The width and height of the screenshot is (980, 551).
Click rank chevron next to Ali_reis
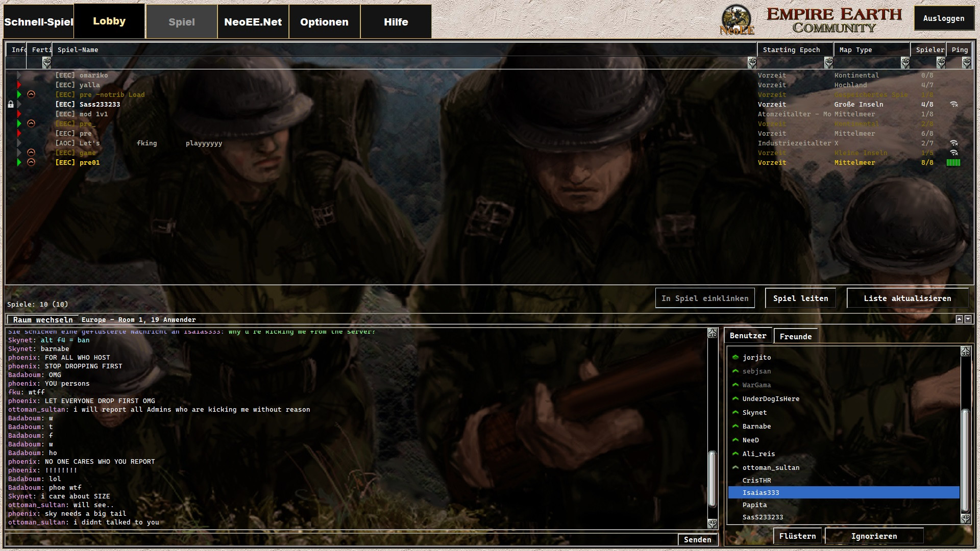(736, 454)
